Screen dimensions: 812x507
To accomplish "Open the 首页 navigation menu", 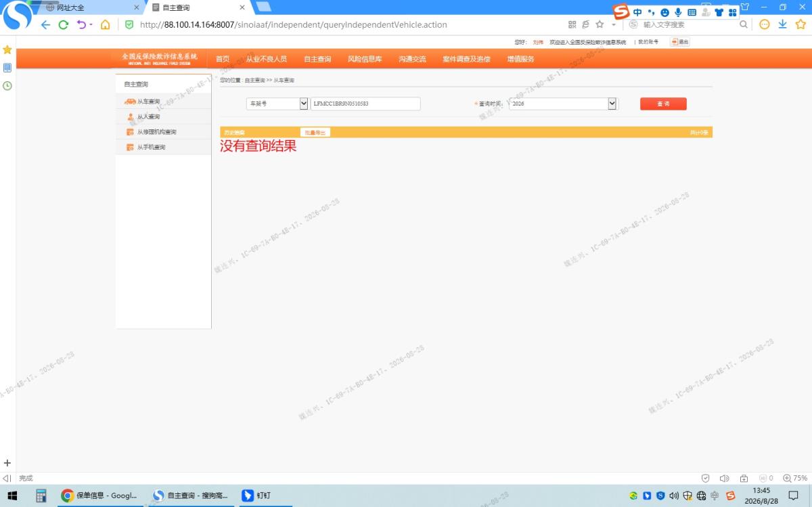I will [x=223, y=59].
